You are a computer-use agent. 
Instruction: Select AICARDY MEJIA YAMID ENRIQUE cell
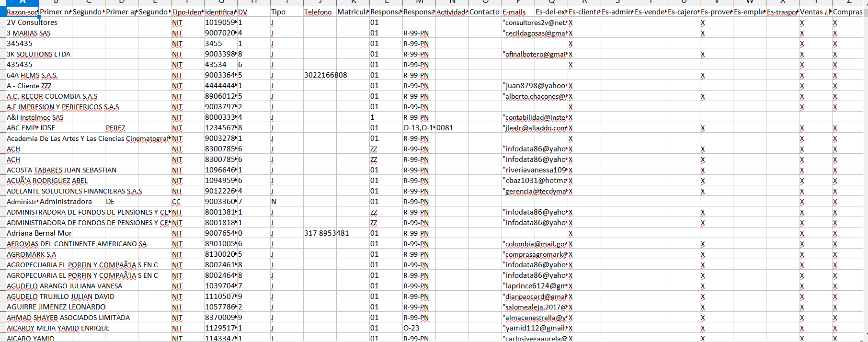(x=23, y=328)
